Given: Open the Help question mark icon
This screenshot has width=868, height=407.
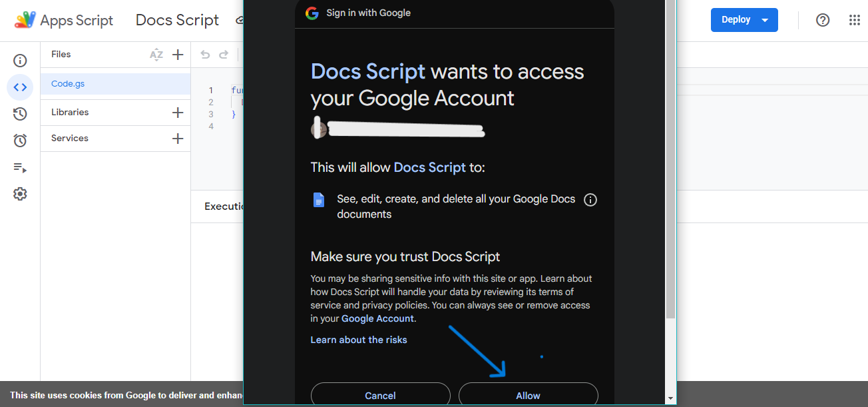Looking at the screenshot, I should tap(823, 20).
